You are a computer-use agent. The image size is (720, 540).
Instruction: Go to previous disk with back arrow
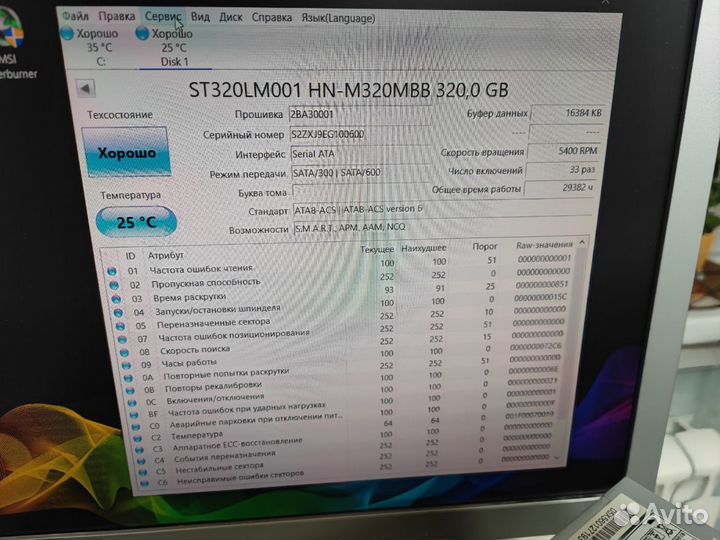(85, 88)
